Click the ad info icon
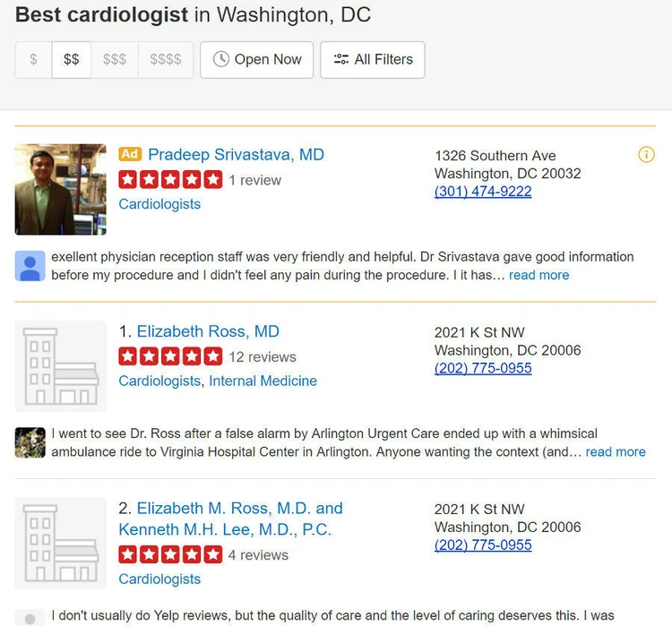Image resolution: width=672 pixels, height=626 pixels. (646, 155)
